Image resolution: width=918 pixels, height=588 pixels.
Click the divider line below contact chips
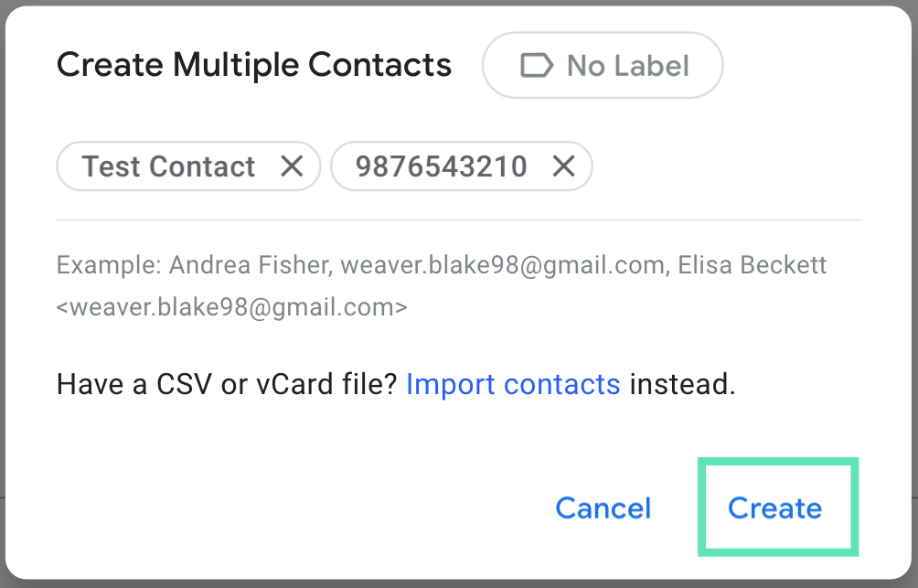[x=457, y=220]
